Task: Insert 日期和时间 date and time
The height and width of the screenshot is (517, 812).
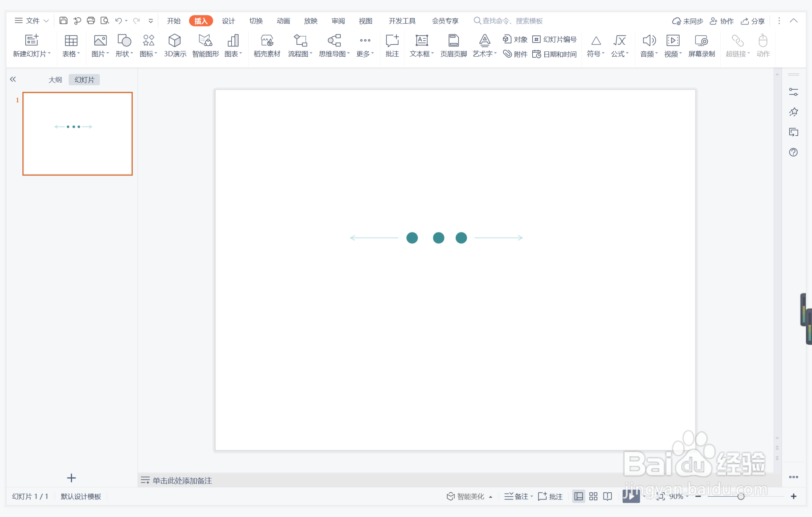Action: pyautogui.click(x=555, y=54)
